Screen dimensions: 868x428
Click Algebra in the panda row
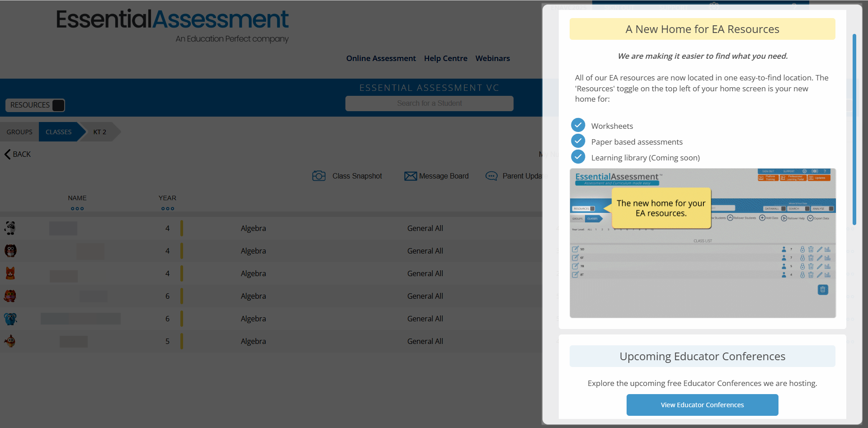[253, 228]
